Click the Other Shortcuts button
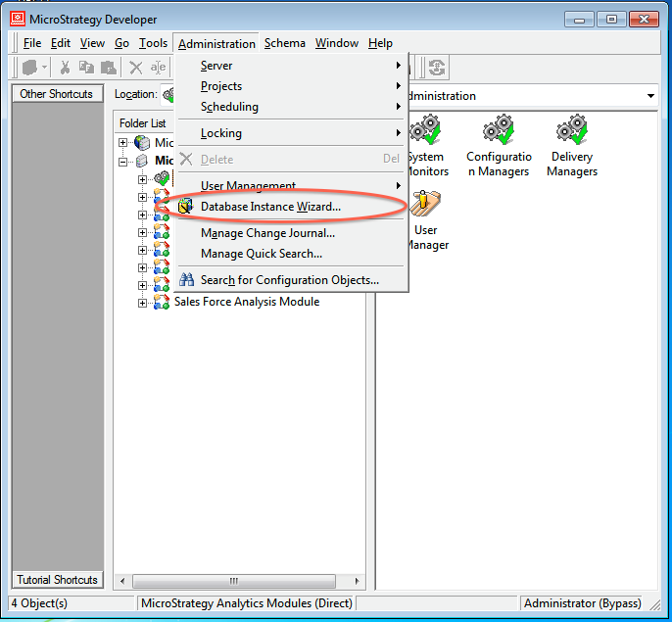Screen dimensions: 672x622 [57, 94]
